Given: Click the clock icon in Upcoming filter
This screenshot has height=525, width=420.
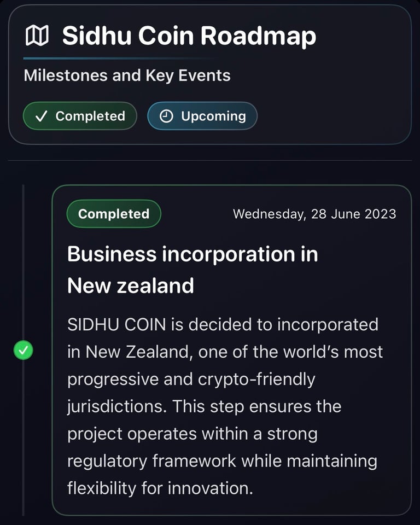Looking at the screenshot, I should click(166, 116).
